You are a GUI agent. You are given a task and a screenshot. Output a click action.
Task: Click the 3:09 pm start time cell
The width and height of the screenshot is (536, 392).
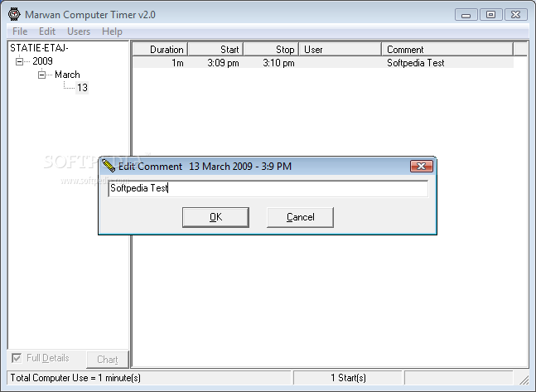point(223,63)
